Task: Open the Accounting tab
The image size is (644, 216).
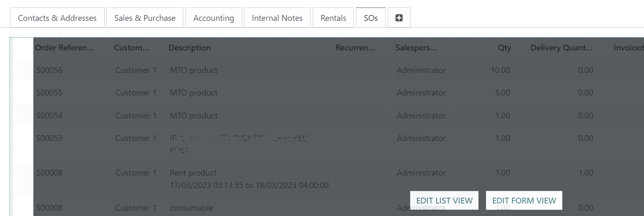Action: (x=213, y=18)
